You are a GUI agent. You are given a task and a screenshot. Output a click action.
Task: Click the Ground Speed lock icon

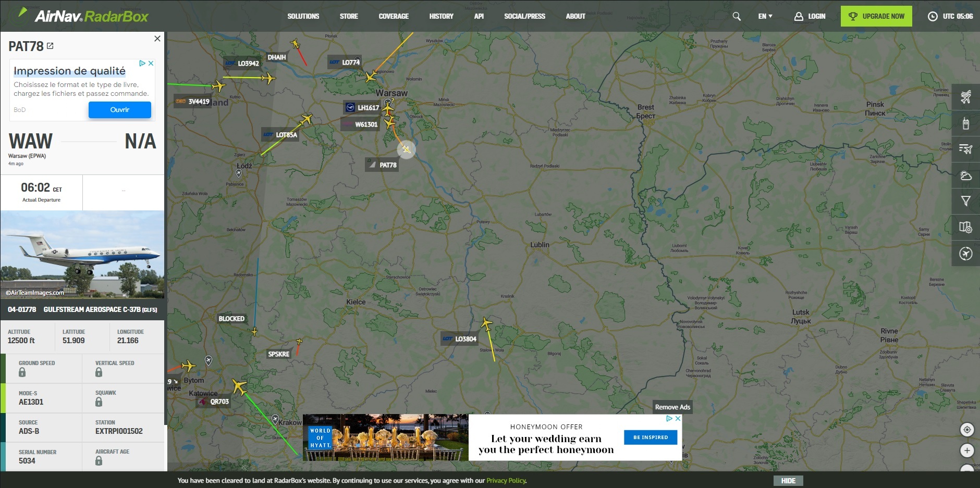click(x=22, y=372)
